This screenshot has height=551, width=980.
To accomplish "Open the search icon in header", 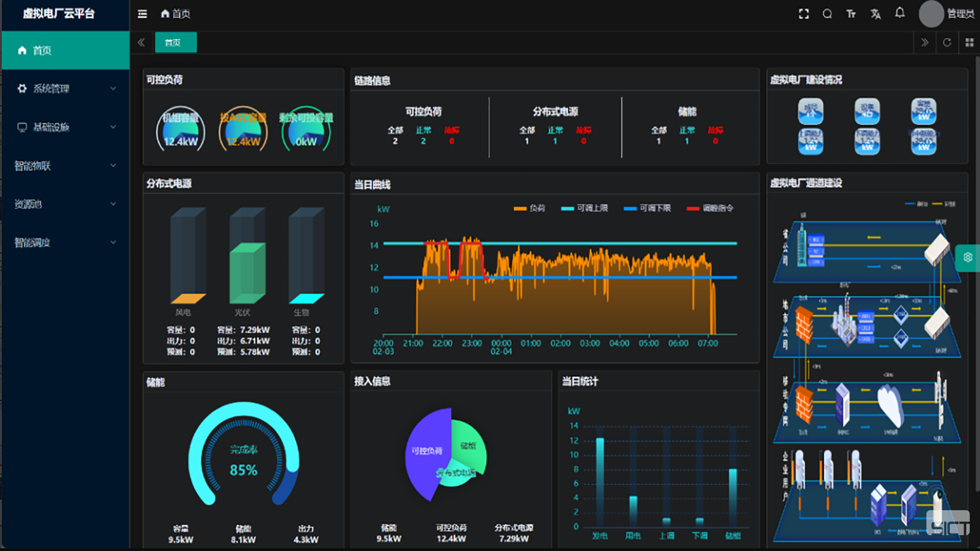I will coord(827,14).
